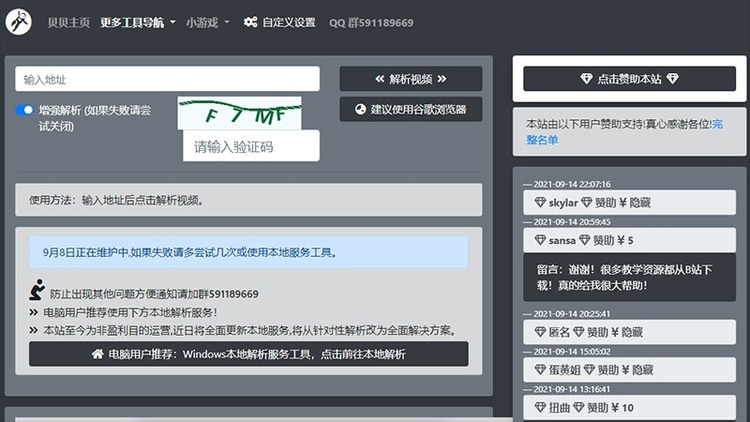
Task: Select the sansa 赞助 ¥ 5 entry
Action: [x=630, y=241]
